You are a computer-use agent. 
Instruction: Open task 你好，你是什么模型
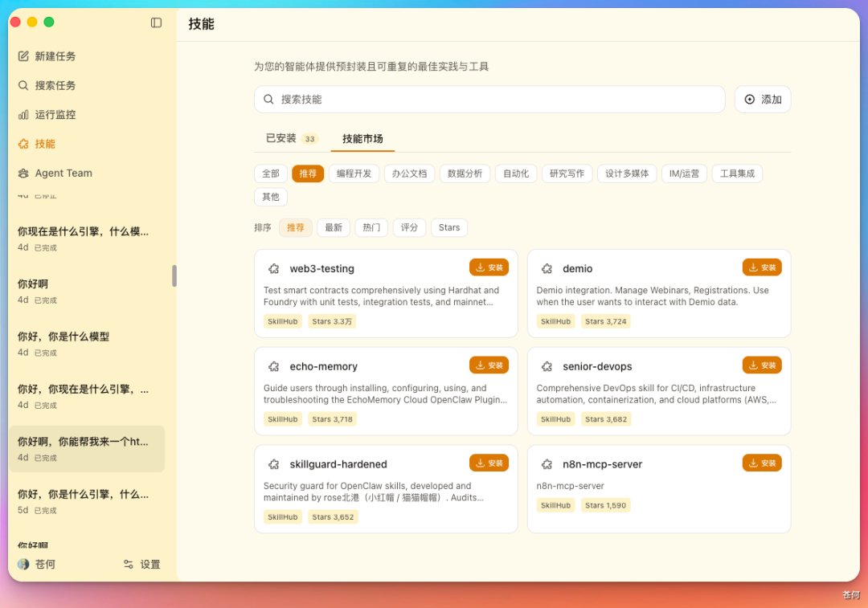(87, 344)
